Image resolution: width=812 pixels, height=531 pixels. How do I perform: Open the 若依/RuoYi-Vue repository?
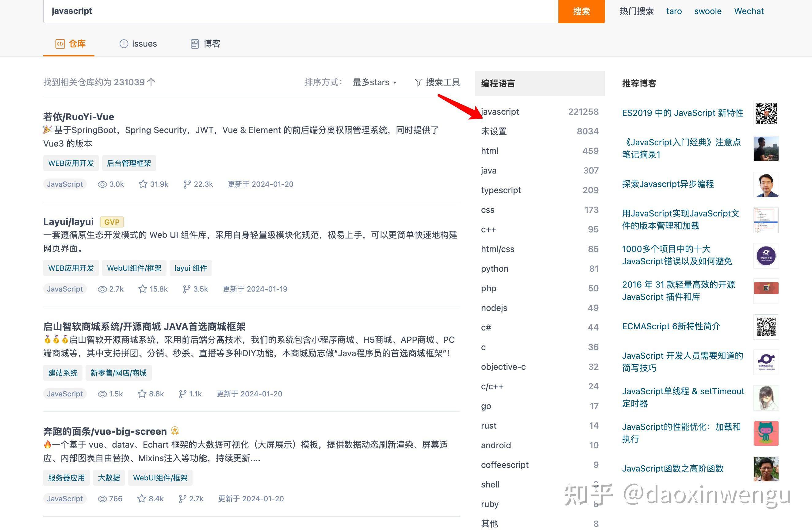pos(79,117)
